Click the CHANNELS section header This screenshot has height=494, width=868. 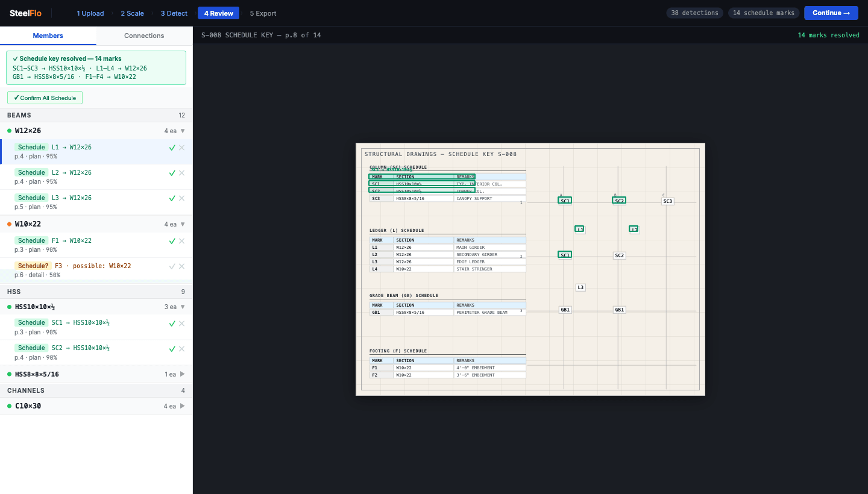pos(96,390)
